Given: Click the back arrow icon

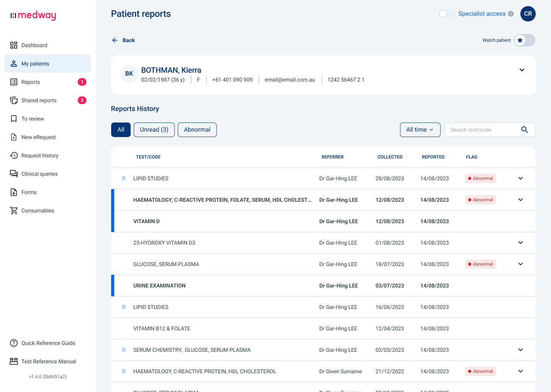Looking at the screenshot, I should point(115,40).
